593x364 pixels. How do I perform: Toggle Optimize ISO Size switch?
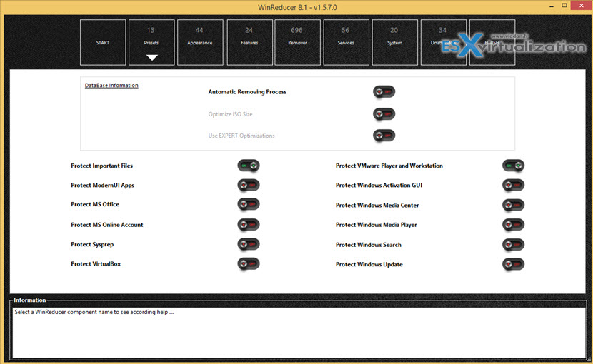(x=384, y=114)
